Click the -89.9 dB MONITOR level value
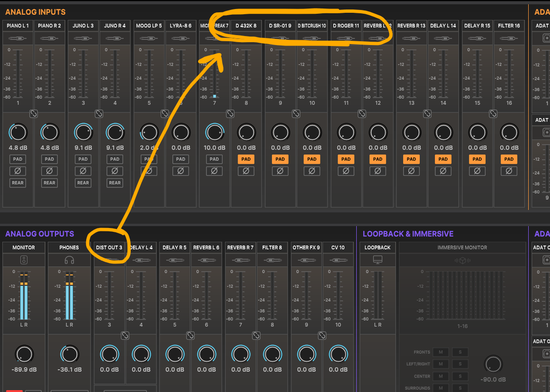 coord(24,369)
